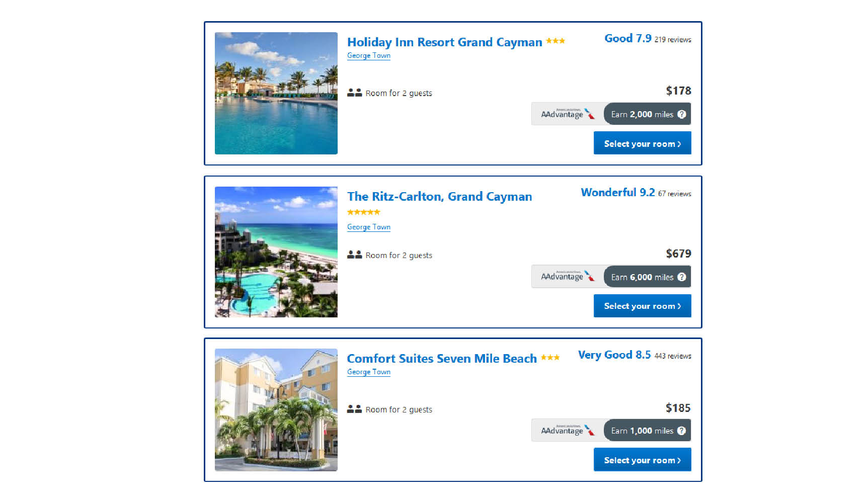The height and width of the screenshot is (503, 868).
Task: Open Comfort Suites Seven Mile Beach title link
Action: tap(442, 359)
